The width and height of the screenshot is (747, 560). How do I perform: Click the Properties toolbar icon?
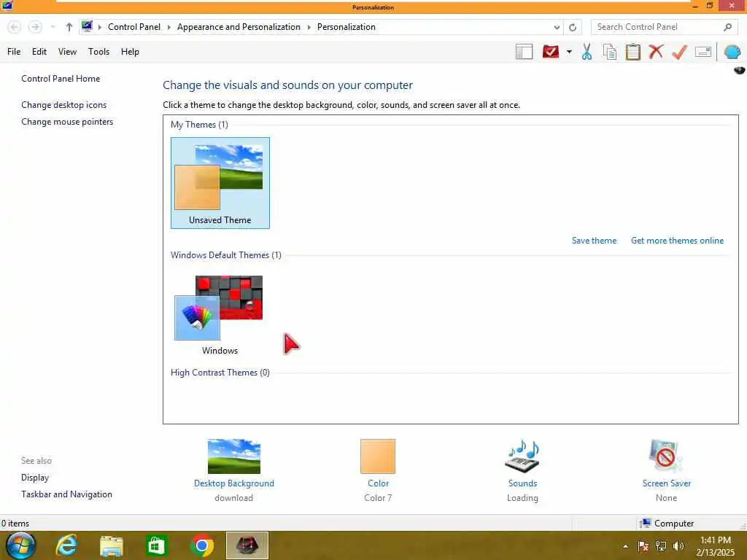tap(703, 52)
